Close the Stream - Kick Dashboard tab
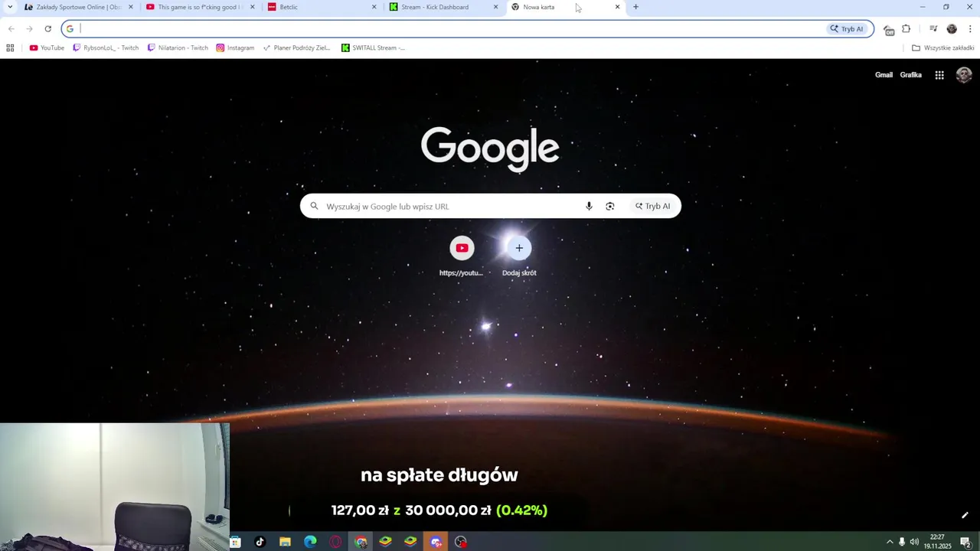The width and height of the screenshot is (980, 551). point(496,7)
